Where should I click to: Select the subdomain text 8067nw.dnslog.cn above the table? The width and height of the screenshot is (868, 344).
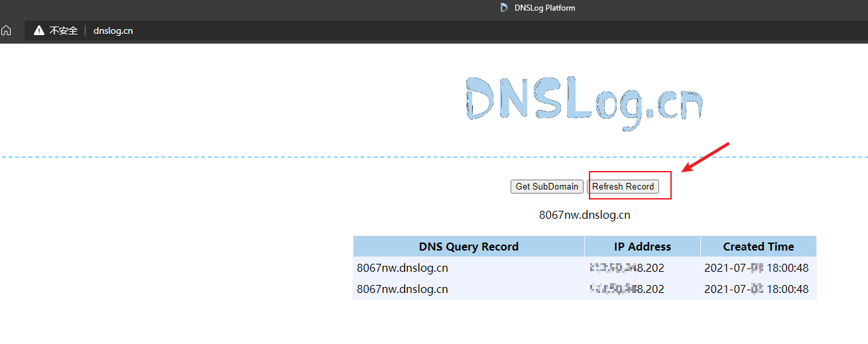(584, 215)
